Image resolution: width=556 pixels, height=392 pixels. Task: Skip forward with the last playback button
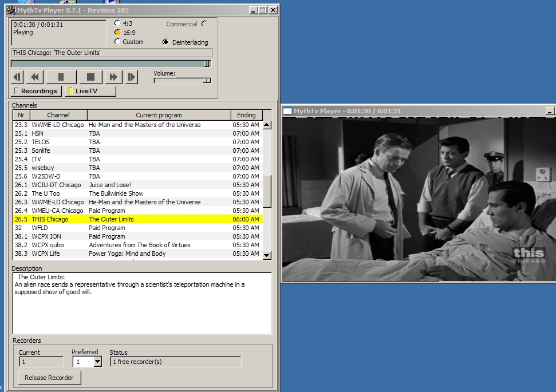(x=131, y=77)
